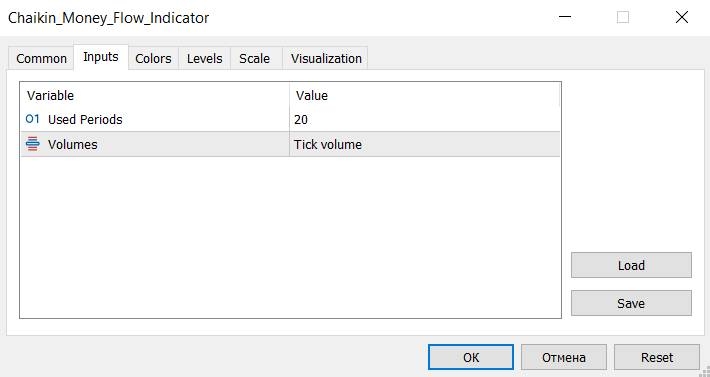Open the Colors tab

(x=153, y=58)
